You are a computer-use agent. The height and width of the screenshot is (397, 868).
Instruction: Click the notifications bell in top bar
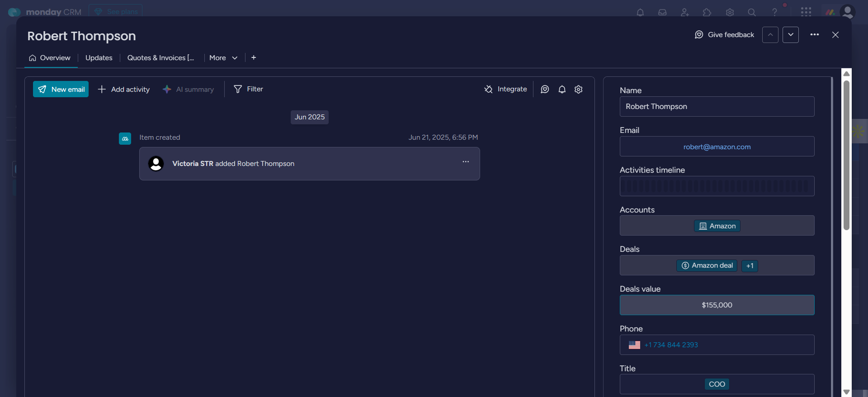click(640, 12)
